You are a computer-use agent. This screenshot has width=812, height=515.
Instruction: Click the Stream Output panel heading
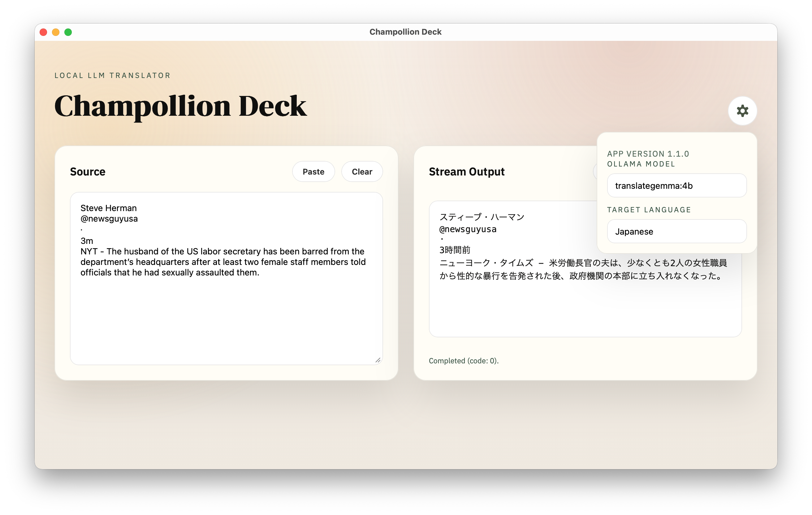[x=467, y=171]
